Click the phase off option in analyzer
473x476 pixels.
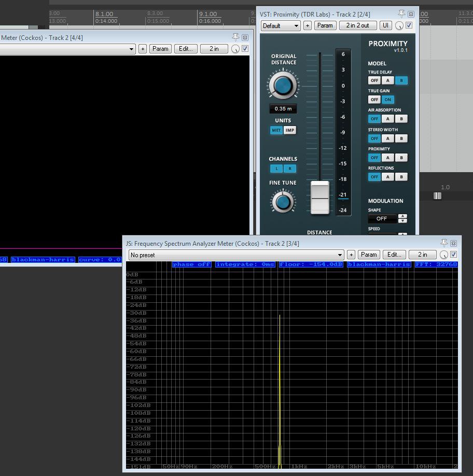192,264
